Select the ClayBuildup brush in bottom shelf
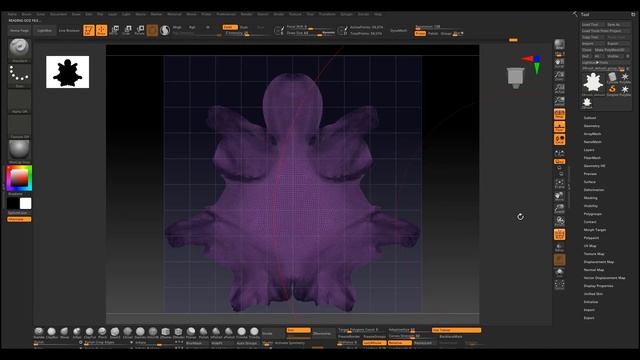The width and height of the screenshot is (640, 360). [x=51, y=333]
